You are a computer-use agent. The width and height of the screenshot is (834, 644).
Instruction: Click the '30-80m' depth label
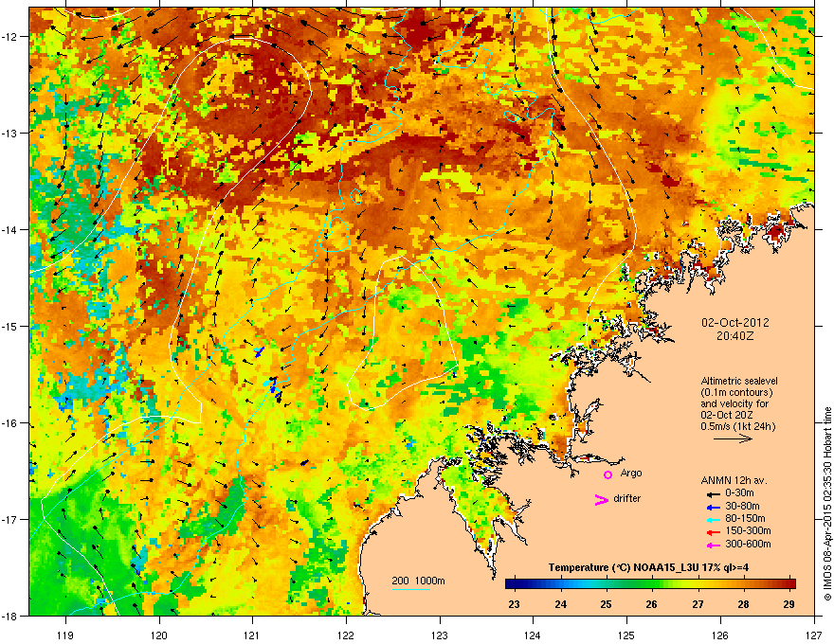742,507
